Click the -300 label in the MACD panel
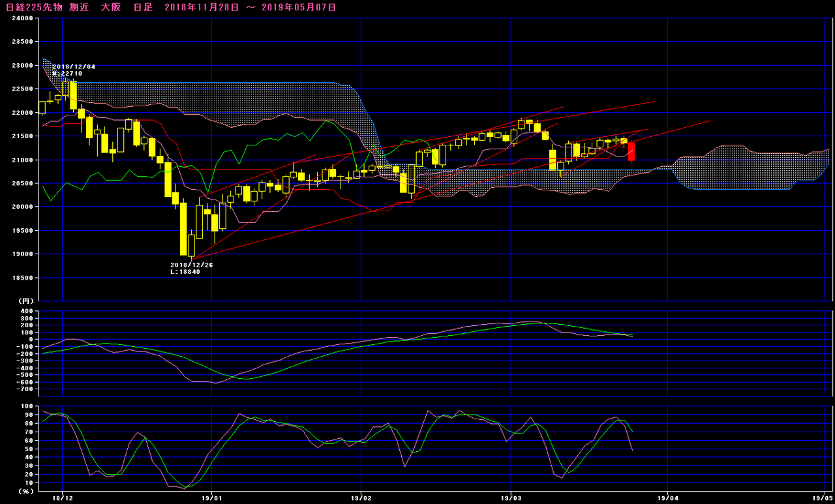Image resolution: width=835 pixels, height=504 pixels. pyautogui.click(x=25, y=361)
